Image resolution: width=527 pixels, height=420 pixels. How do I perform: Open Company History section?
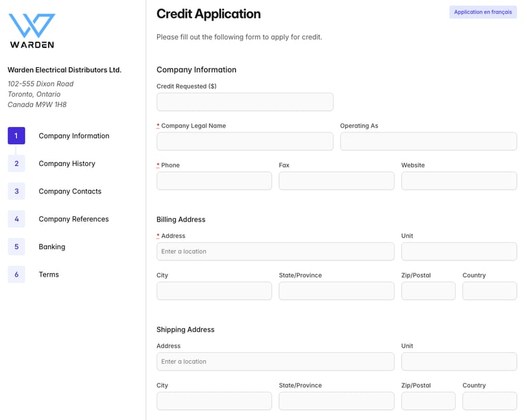point(67,163)
